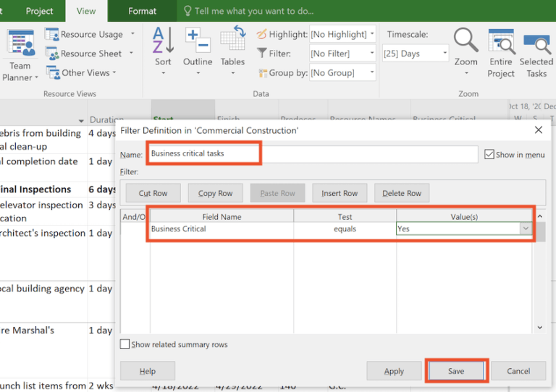Expand the Resource Usage dropdown arrow
Screen dimensions: 556x392
pyautogui.click(x=132, y=34)
